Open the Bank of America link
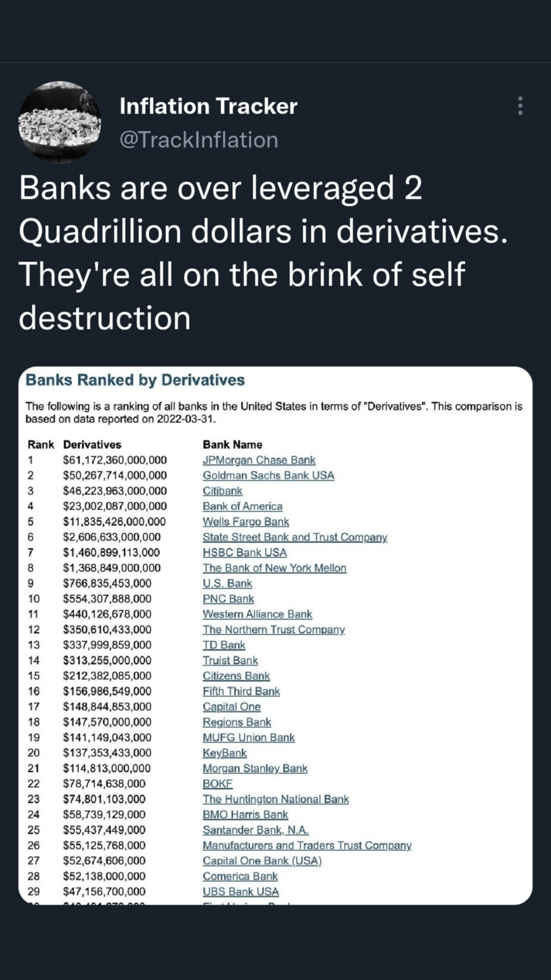The image size is (551, 980). pos(242,506)
